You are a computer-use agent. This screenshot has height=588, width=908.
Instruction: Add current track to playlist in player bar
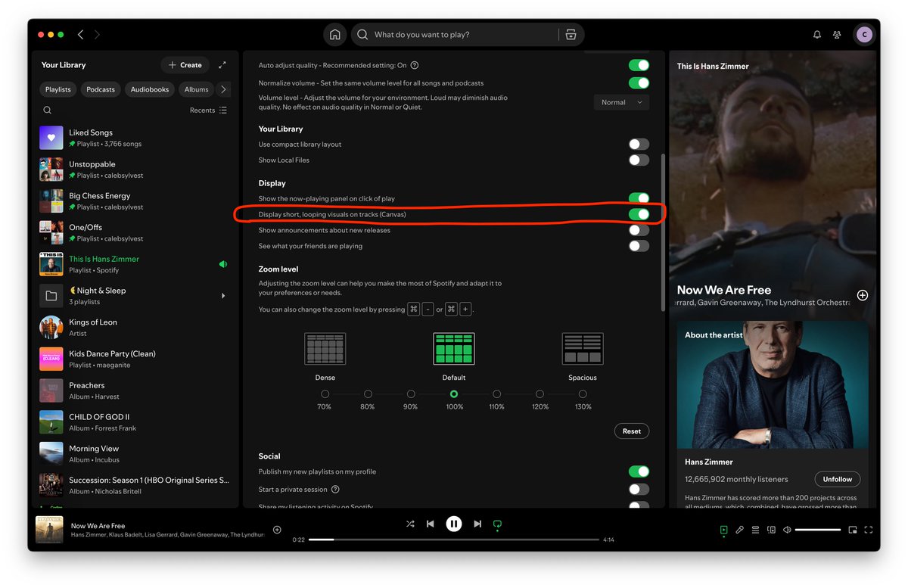coord(277,530)
